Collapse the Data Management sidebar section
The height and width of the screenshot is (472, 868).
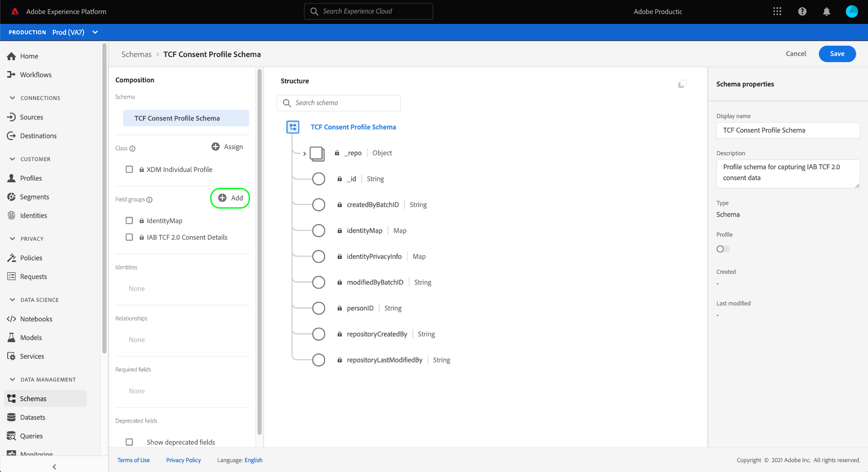click(x=12, y=379)
